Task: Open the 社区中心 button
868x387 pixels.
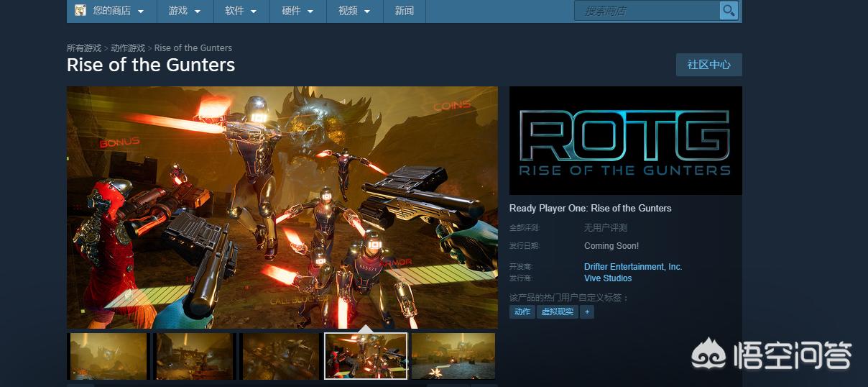Action: pos(708,65)
